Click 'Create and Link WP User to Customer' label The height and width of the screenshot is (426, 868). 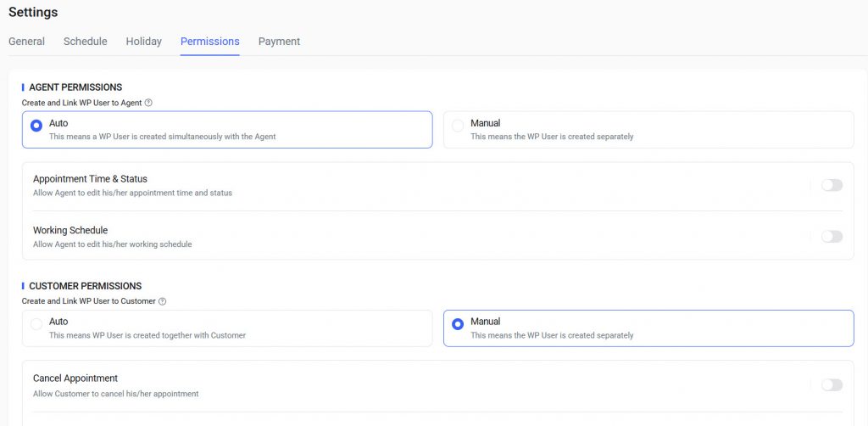[88, 301]
